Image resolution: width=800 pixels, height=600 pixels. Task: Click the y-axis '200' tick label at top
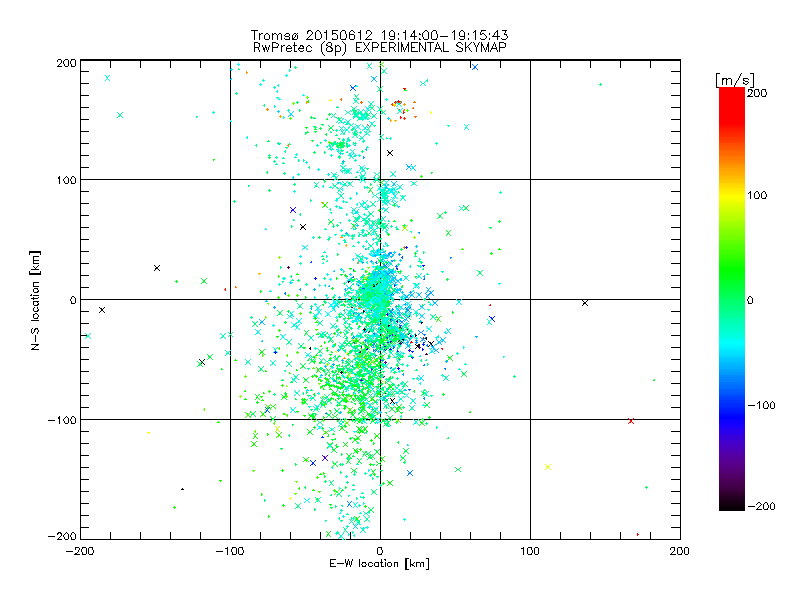pyautogui.click(x=66, y=63)
